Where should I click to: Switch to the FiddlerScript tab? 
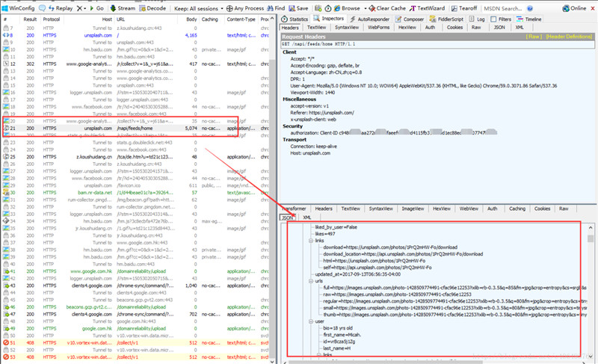coord(446,19)
